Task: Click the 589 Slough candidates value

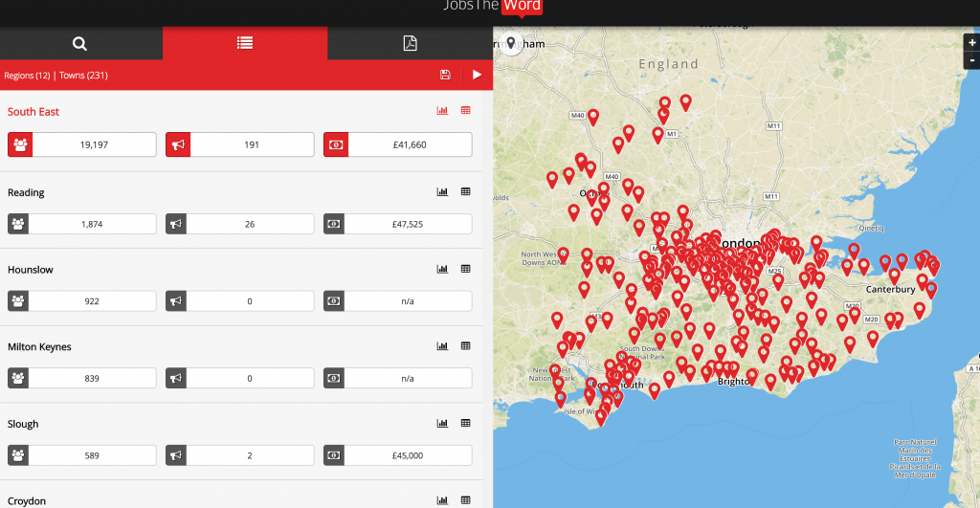Action: click(92, 455)
